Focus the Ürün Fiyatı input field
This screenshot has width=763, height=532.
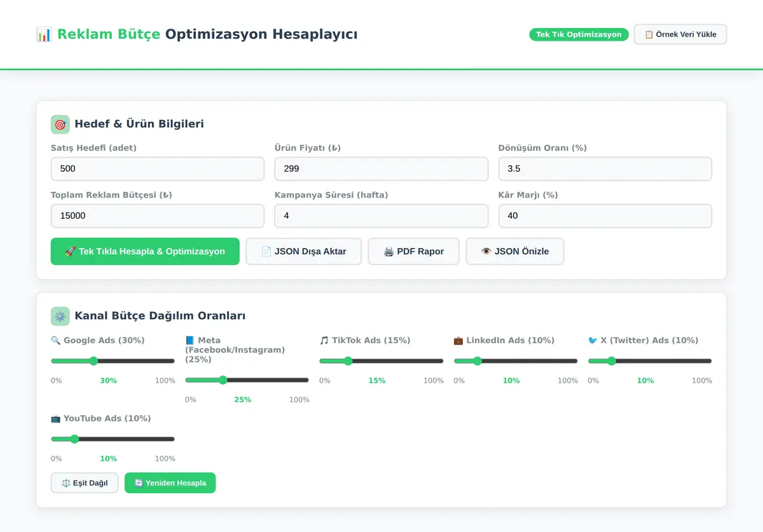pyautogui.click(x=381, y=169)
